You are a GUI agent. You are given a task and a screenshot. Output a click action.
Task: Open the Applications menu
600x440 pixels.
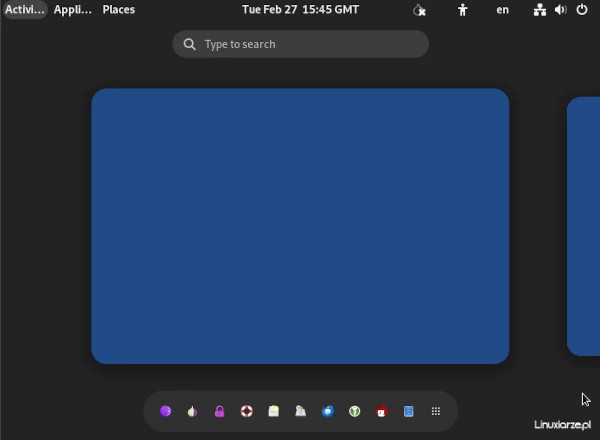coord(73,10)
